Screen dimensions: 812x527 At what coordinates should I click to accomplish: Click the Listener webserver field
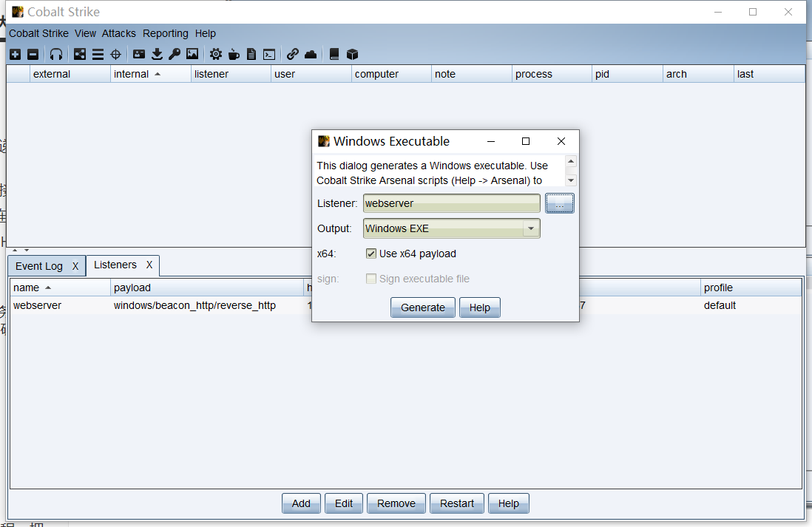click(451, 203)
